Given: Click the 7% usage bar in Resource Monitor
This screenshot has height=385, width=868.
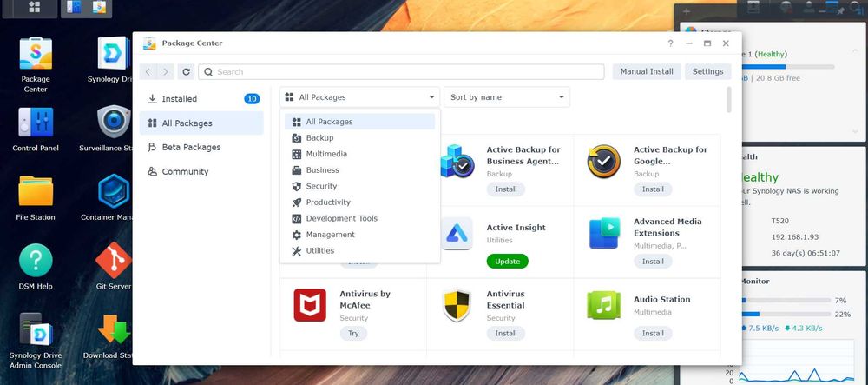Looking at the screenshot, I should tap(786, 300).
